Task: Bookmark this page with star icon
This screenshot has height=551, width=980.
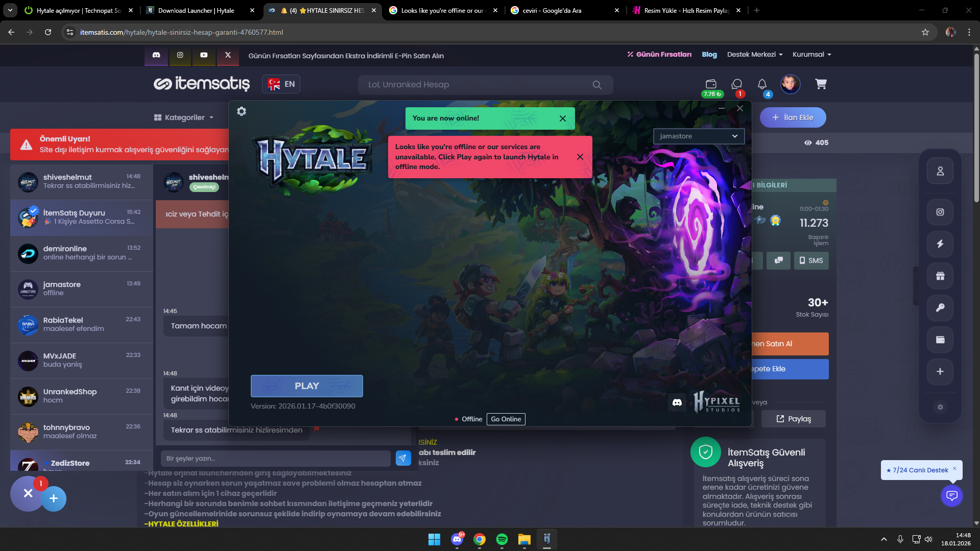Action: tap(925, 32)
